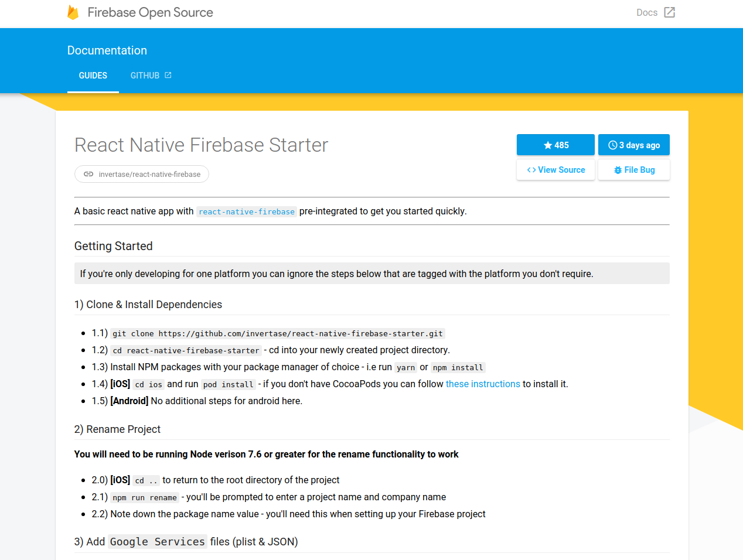Select the invertase/react-native-firebase repo chip
Screen dimensions: 743x560
coord(141,173)
